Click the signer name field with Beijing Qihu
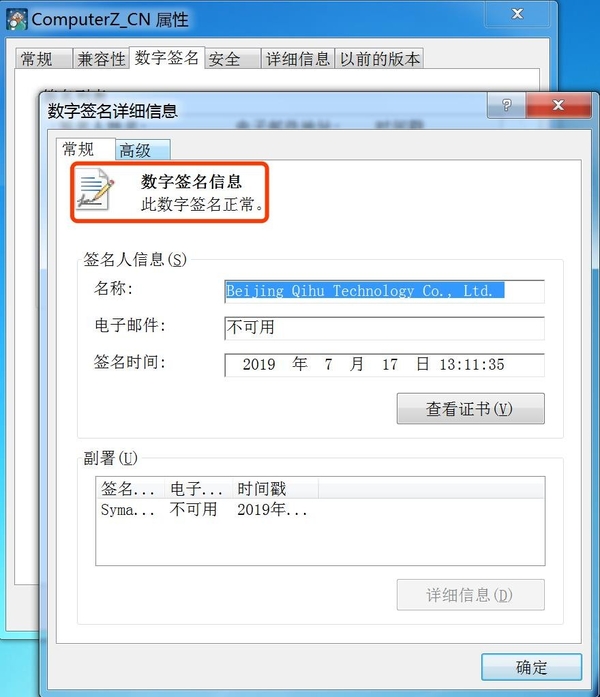This screenshot has width=600, height=697. pos(384,292)
